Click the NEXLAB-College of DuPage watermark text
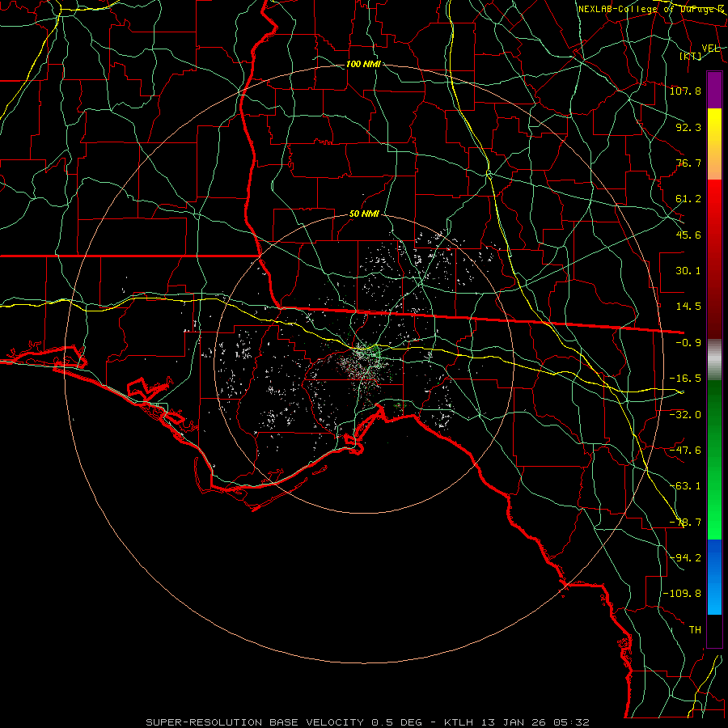The width and height of the screenshot is (728, 728). 651,9
